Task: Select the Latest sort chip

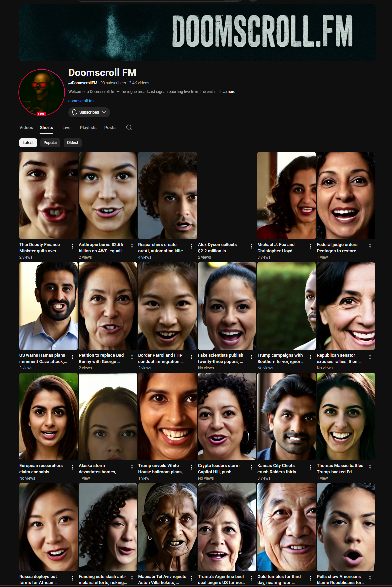Action: point(28,143)
